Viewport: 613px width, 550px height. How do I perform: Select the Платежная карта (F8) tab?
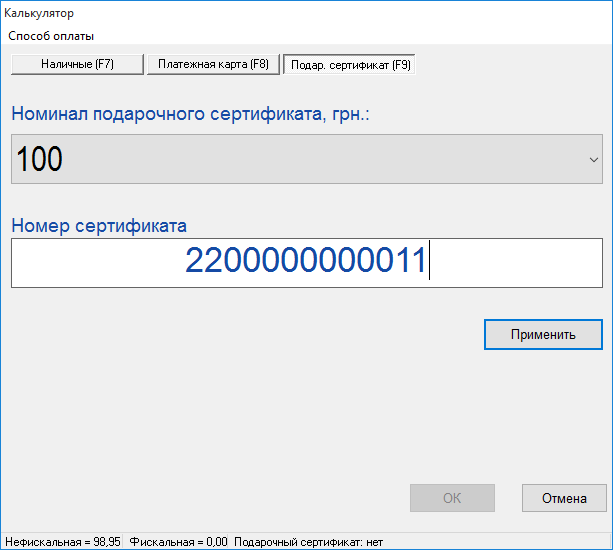[x=212, y=65]
